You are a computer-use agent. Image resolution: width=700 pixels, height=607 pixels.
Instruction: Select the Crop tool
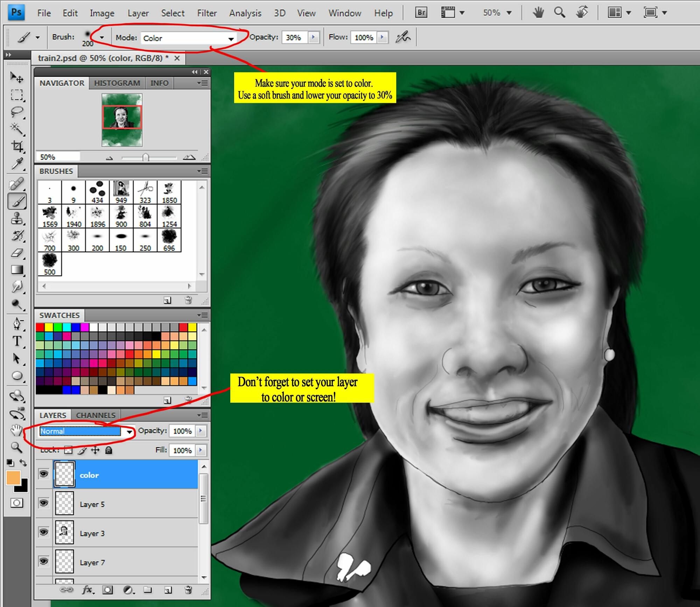17,146
